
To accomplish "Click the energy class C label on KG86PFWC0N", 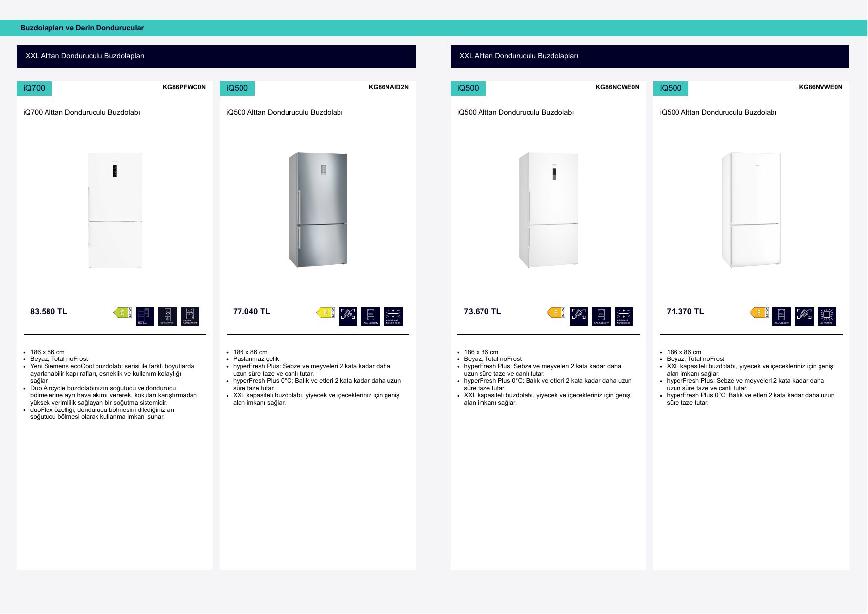I will click(x=123, y=313).
